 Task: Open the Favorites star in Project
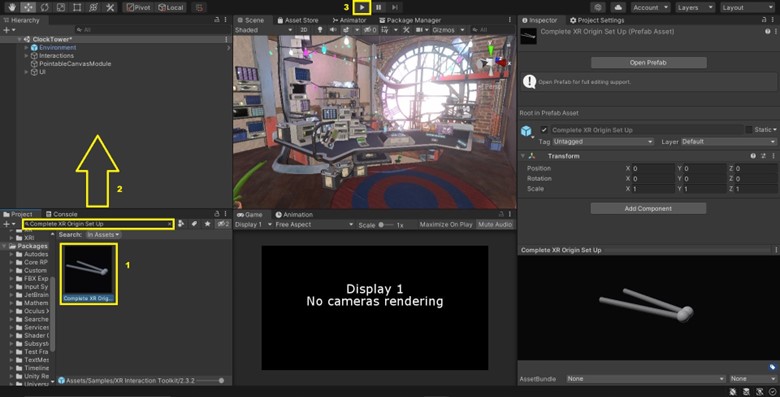coord(207,224)
